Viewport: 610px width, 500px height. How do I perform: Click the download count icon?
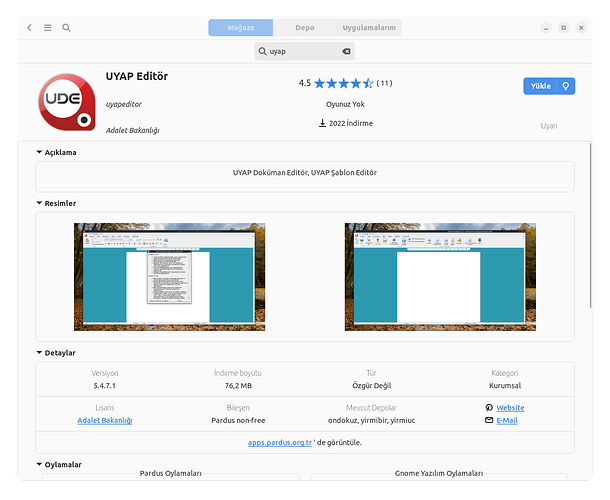pyautogui.click(x=322, y=123)
